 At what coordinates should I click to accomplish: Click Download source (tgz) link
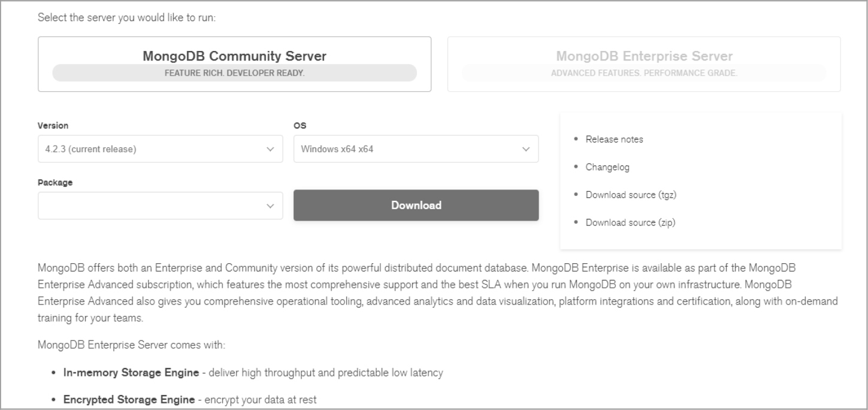coord(627,195)
